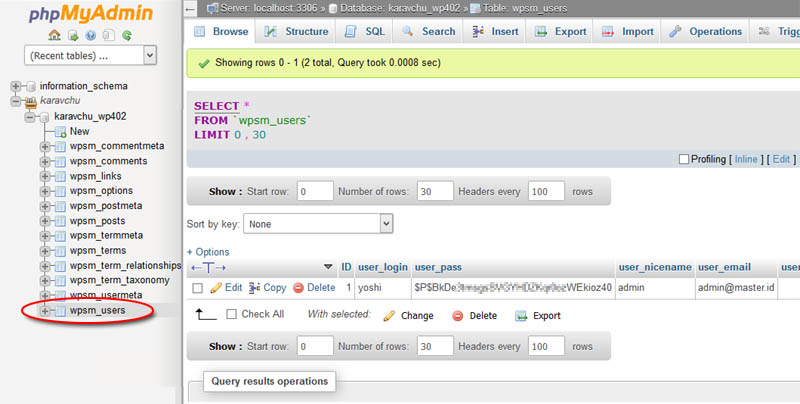800x404 pixels.
Task: Focus the upper Number of rows input
Action: [435, 192]
